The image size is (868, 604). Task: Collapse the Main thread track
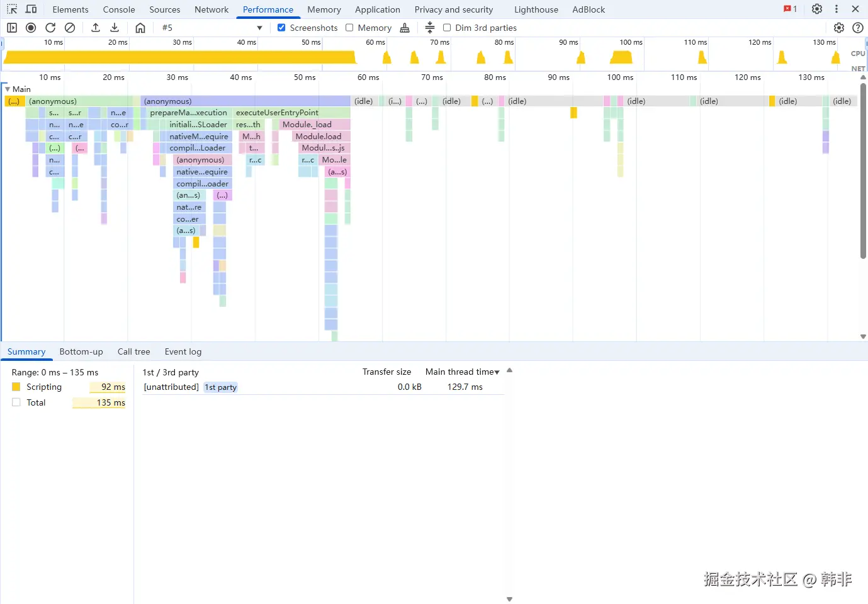(x=8, y=89)
